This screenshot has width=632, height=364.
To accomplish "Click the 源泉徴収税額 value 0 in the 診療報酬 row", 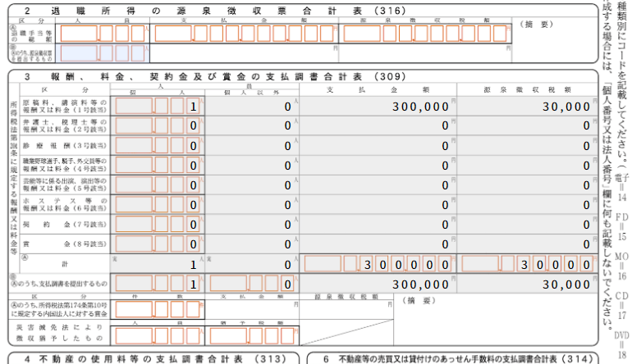I will click(x=587, y=146).
